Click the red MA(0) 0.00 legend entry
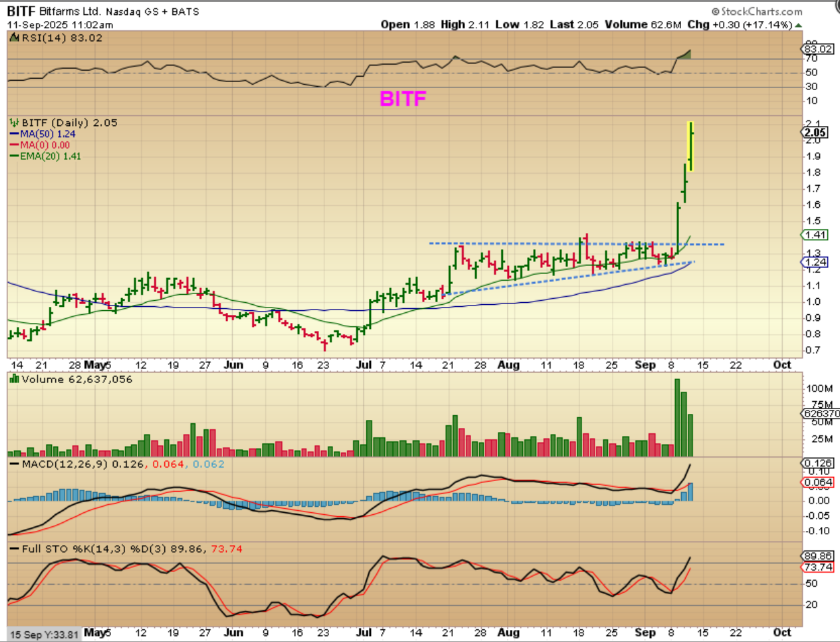This screenshot has height=642, width=840. click(x=40, y=145)
